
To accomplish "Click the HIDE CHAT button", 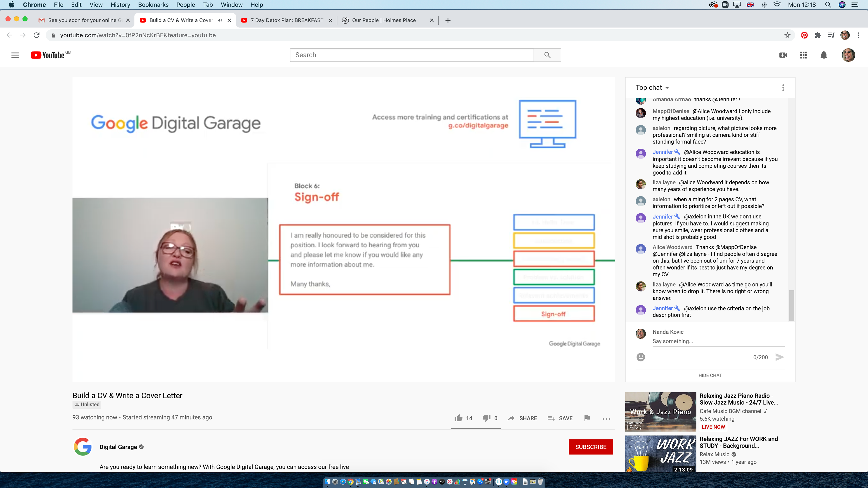I will click(x=710, y=375).
